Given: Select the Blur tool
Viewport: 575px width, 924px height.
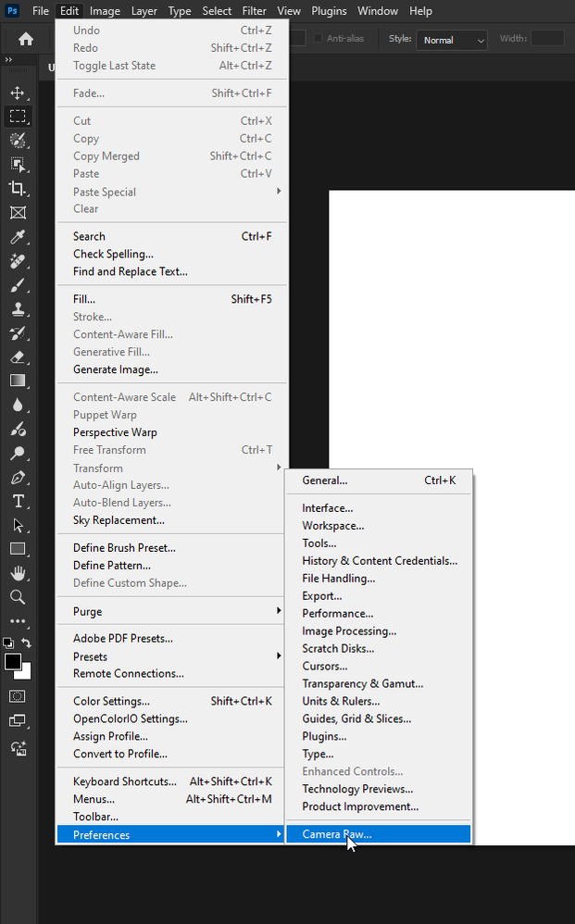Looking at the screenshot, I should click(18, 405).
